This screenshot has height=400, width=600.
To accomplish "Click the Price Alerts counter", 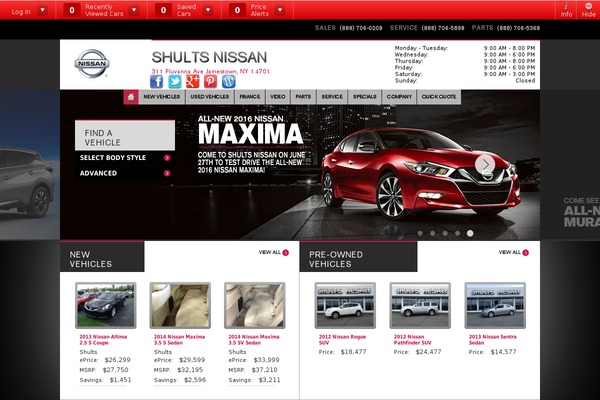I will pos(237,10).
